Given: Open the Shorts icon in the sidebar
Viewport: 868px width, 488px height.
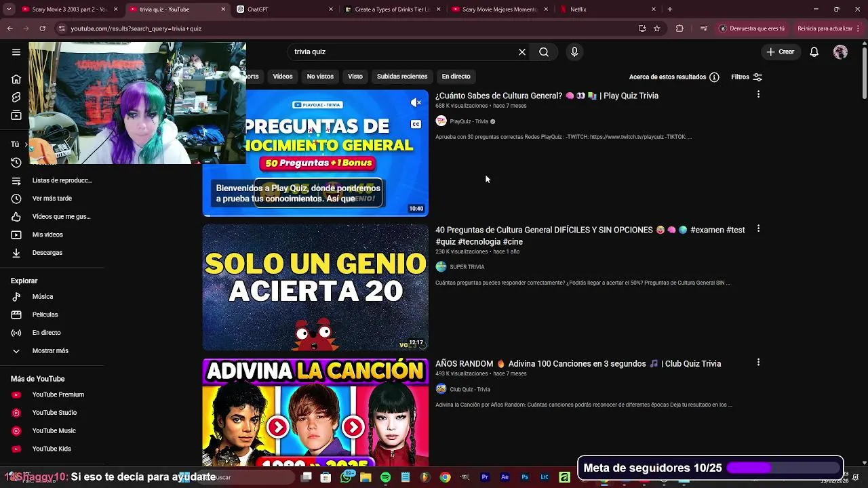Looking at the screenshot, I should coord(16,98).
